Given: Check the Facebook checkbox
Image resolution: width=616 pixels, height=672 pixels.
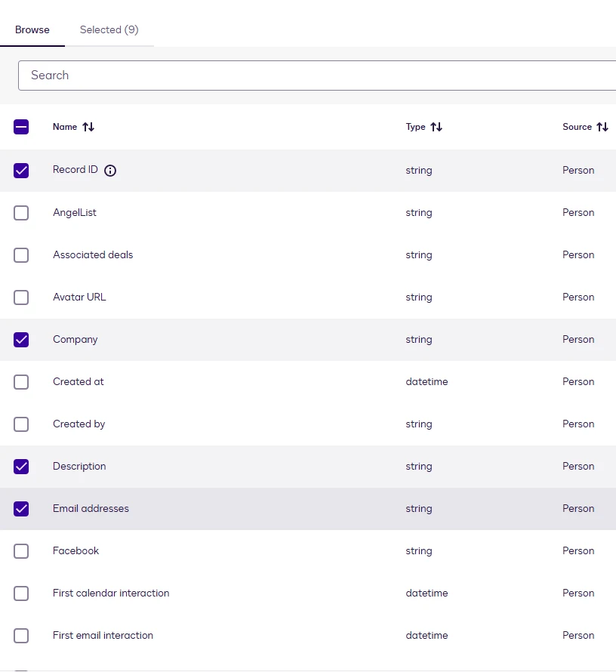Looking at the screenshot, I should [21, 551].
